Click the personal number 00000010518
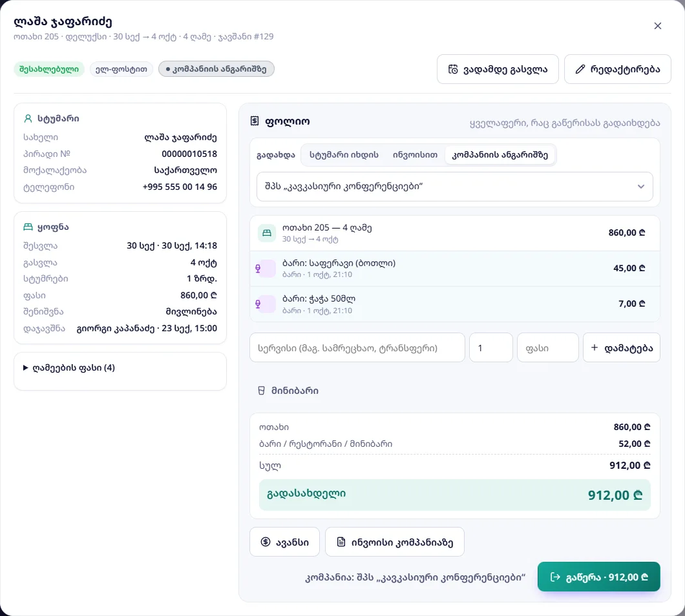This screenshot has height=616, width=685. point(189,154)
